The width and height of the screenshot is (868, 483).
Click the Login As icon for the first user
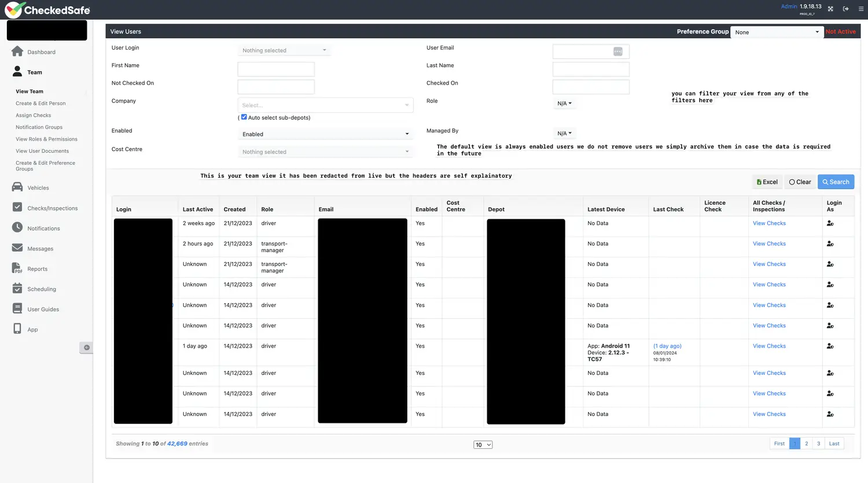click(x=830, y=224)
